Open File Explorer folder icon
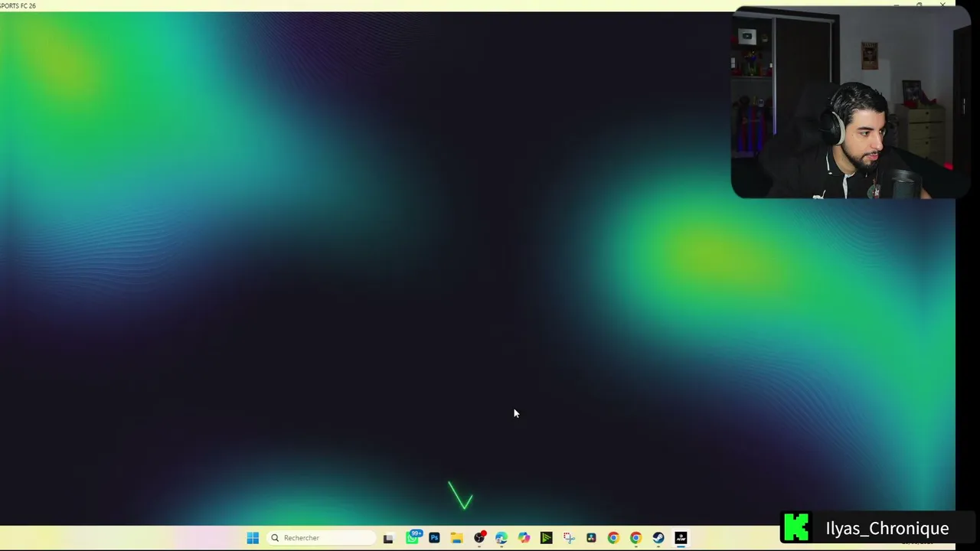Screen dimensions: 980x551 point(456,538)
